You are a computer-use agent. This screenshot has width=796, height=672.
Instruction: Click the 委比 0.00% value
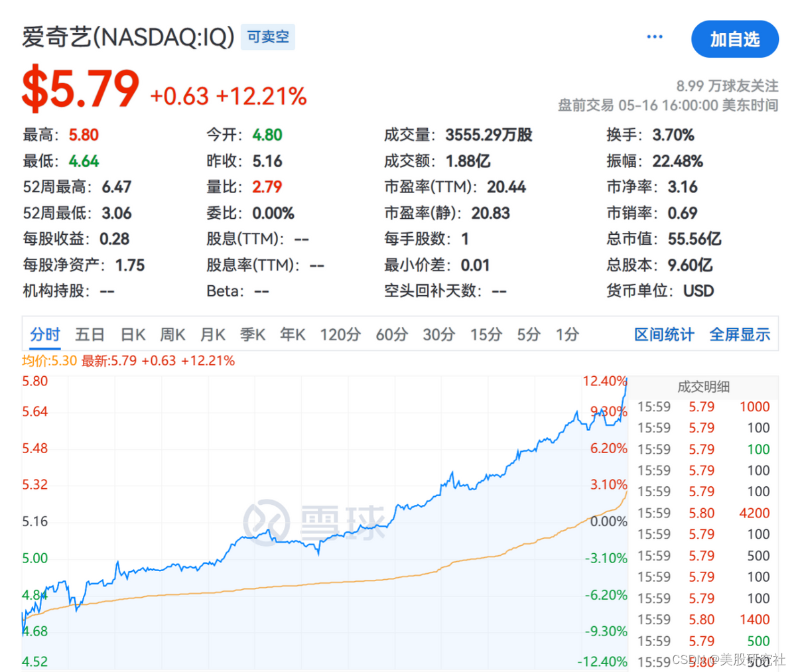pos(273,213)
